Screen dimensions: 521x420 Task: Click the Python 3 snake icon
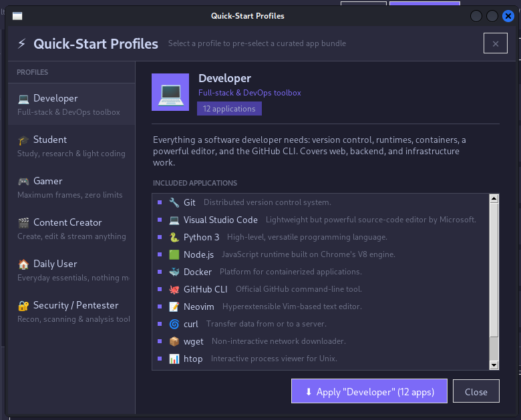point(174,237)
